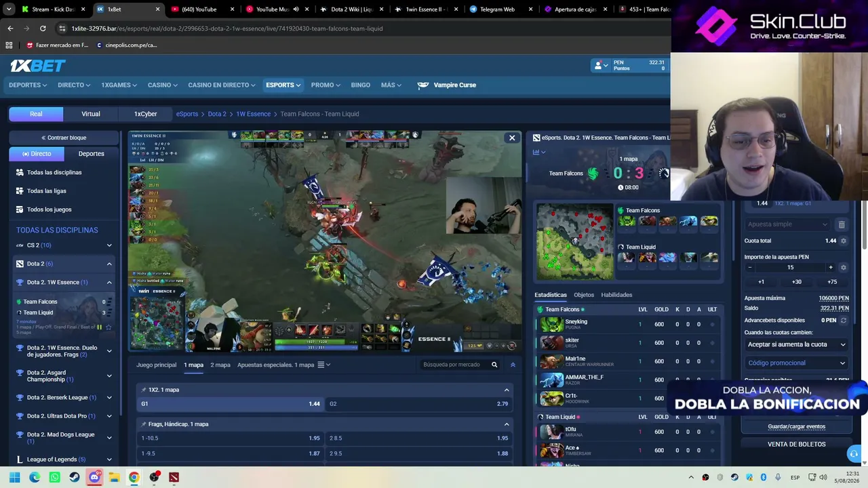The width and height of the screenshot is (868, 488).
Task: Open Chrome from the taskbar
Action: coord(134,477)
